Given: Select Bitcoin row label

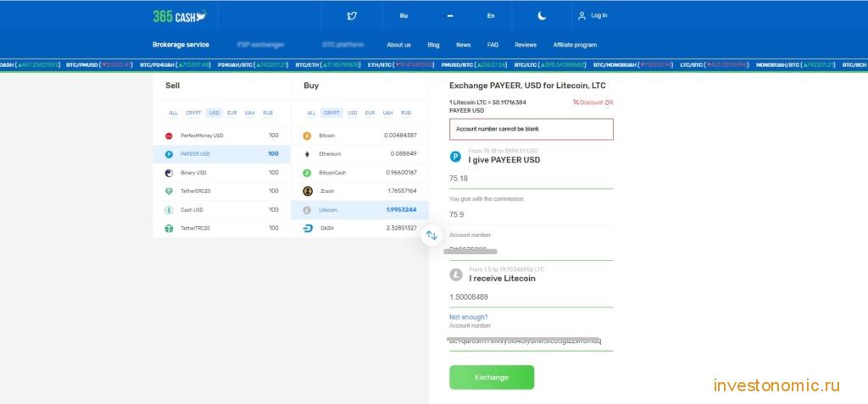Looking at the screenshot, I should point(326,136).
